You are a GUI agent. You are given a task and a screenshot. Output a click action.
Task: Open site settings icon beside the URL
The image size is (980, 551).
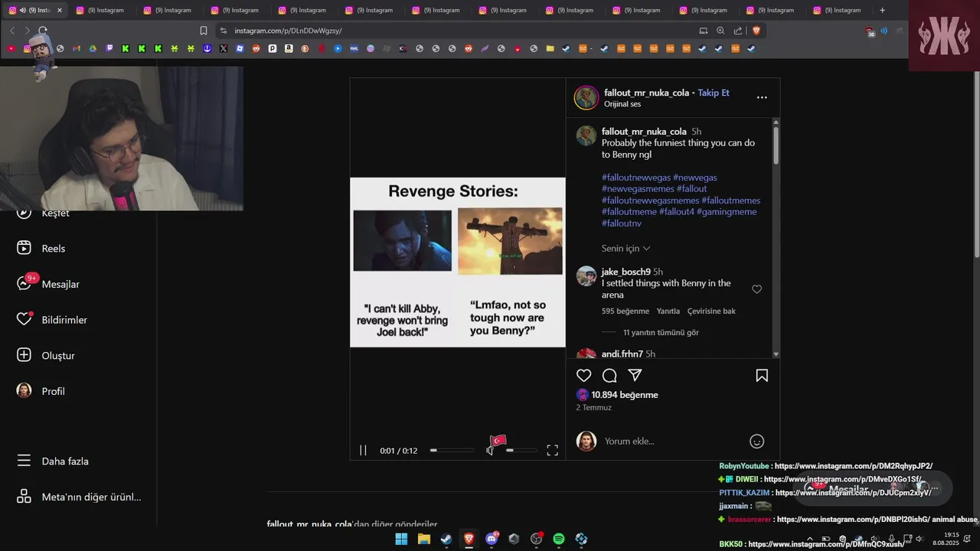pos(223,31)
